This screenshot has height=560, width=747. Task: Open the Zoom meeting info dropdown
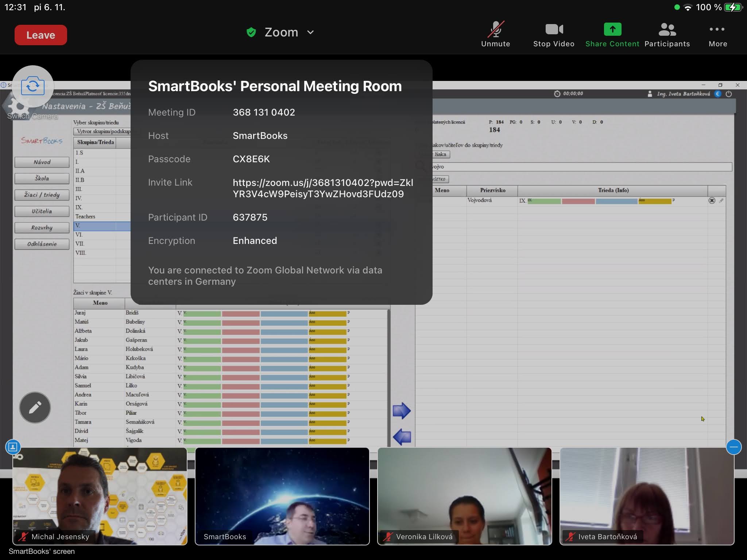tap(289, 32)
